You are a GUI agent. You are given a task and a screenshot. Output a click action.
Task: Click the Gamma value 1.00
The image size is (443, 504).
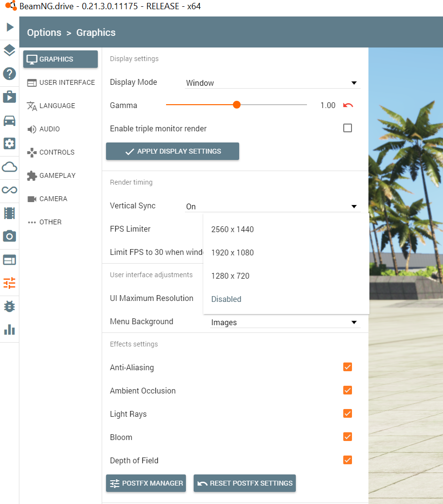[x=328, y=106]
